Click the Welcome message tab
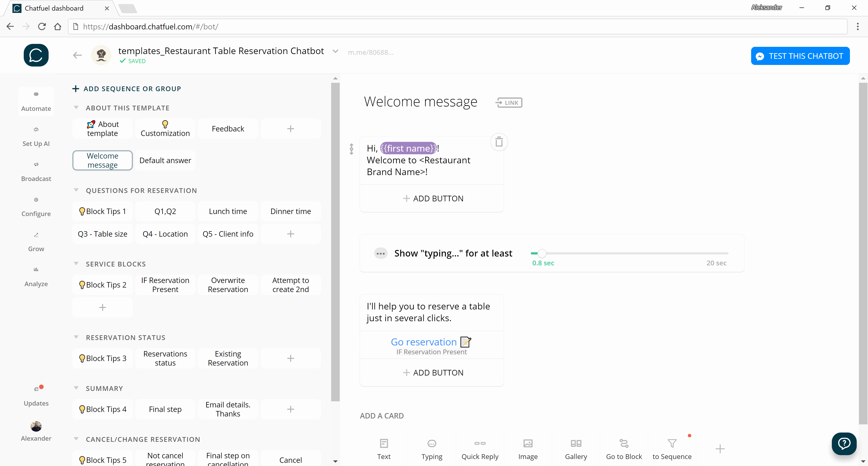The height and width of the screenshot is (466, 868). click(102, 160)
